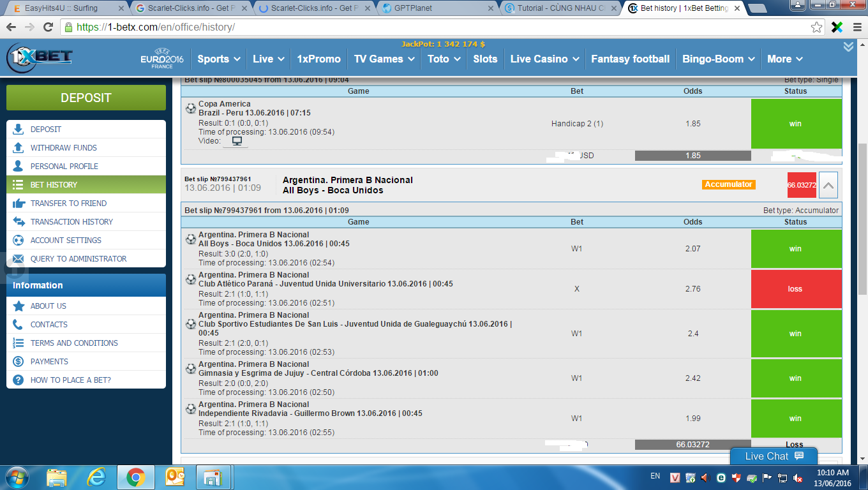Close the EasyHits4U tab
Viewport: 868px width, 490px height.
point(121,8)
